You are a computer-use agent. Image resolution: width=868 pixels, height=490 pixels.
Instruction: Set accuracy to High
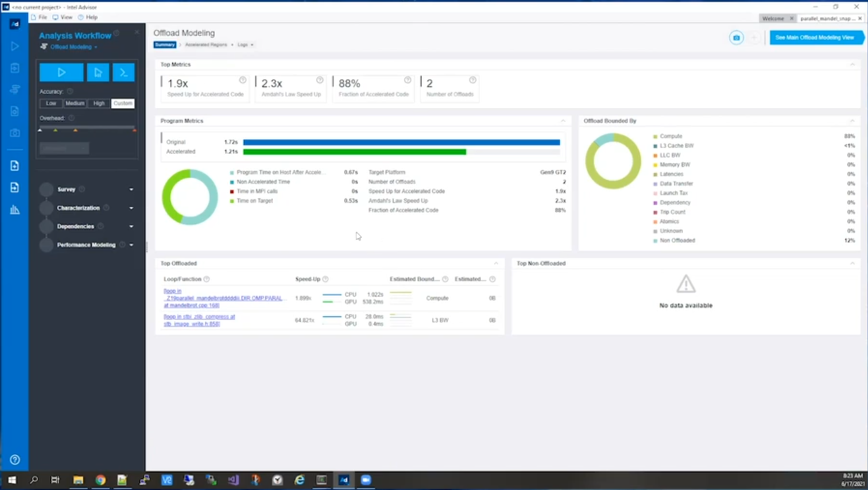(x=99, y=103)
